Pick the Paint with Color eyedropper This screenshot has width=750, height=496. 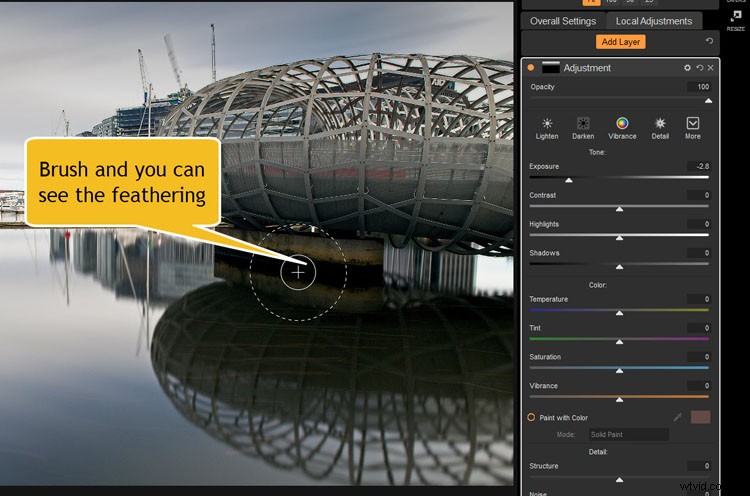(x=677, y=418)
